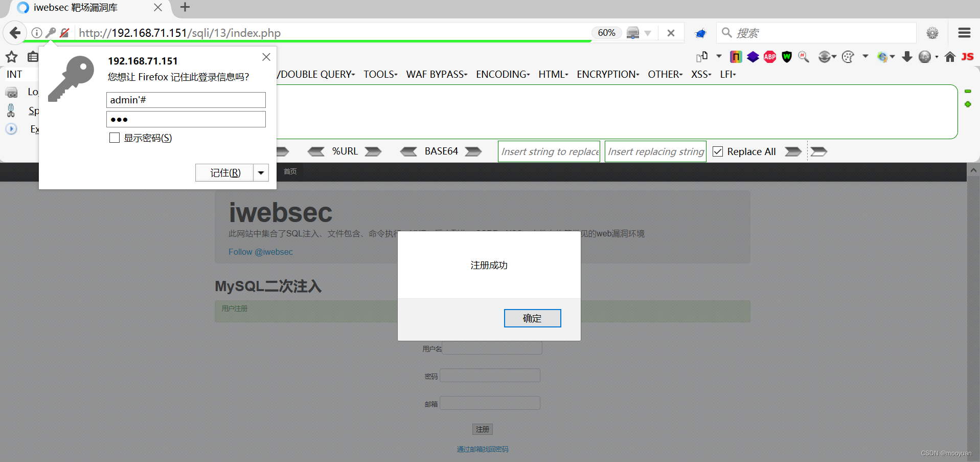Click %URL encode right arrow
Image resolution: width=980 pixels, height=462 pixels.
pos(373,151)
